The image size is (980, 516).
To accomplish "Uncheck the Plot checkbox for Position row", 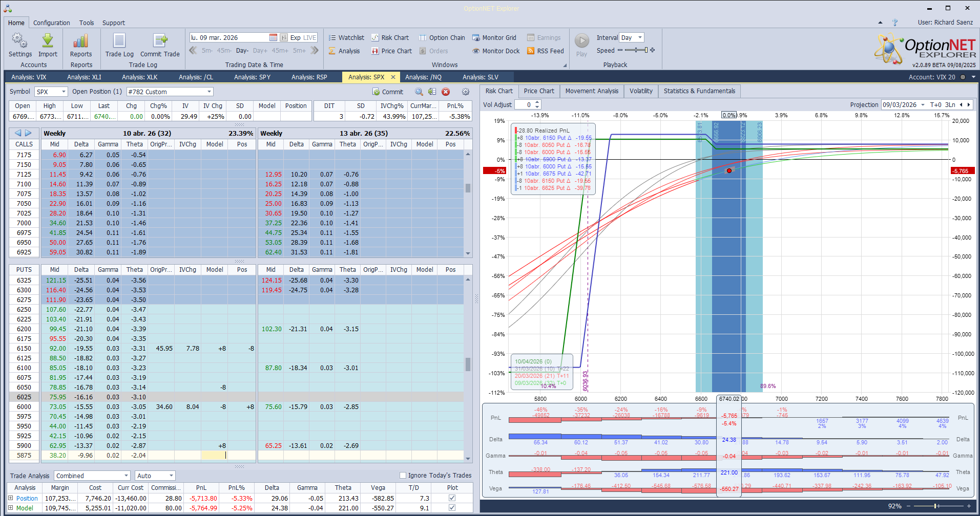I will tap(451, 498).
